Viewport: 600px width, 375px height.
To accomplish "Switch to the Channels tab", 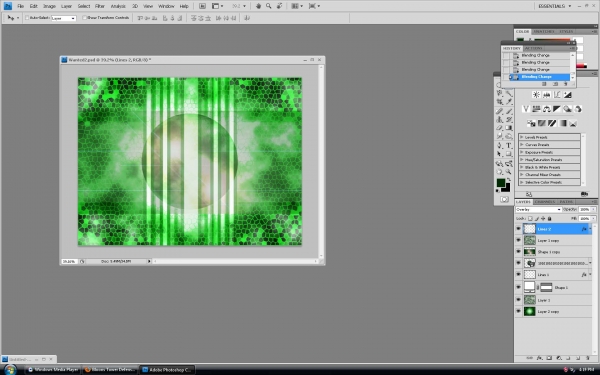I will pyautogui.click(x=544, y=202).
